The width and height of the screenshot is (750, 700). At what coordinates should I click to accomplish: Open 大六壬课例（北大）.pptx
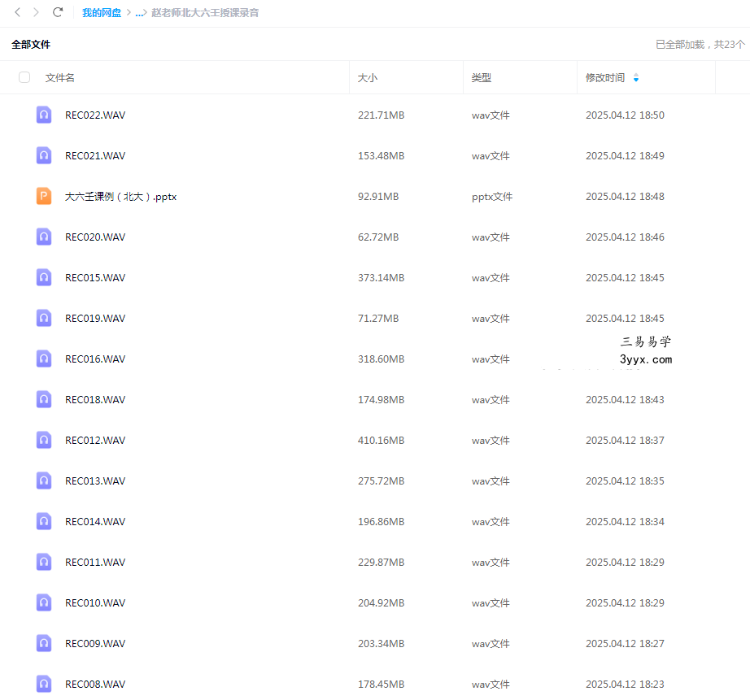click(121, 197)
